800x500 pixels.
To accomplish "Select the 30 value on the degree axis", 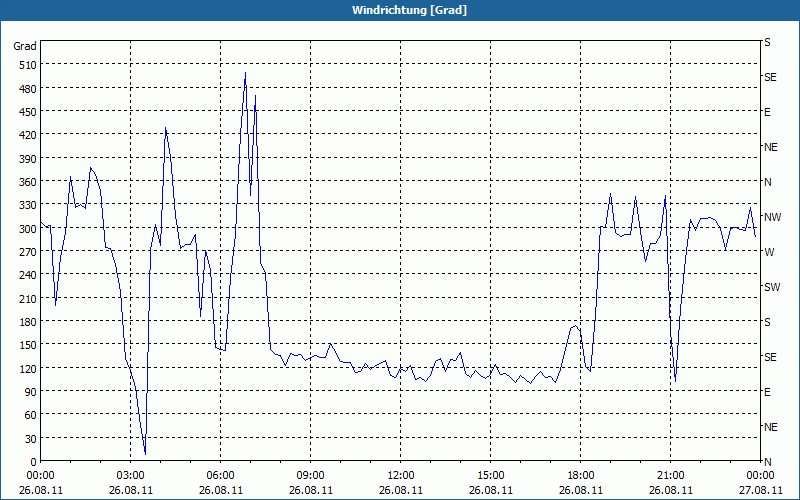I will click(x=31, y=439).
